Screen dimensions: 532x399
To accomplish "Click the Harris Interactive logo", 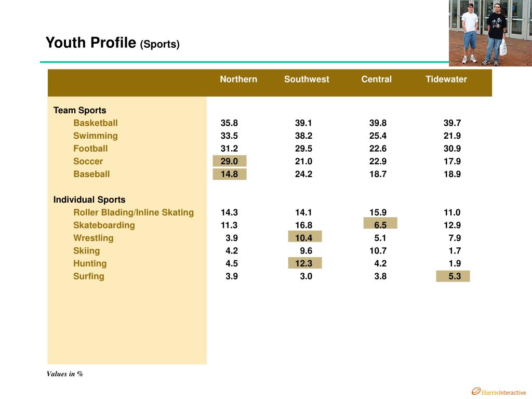I will tap(499, 392).
